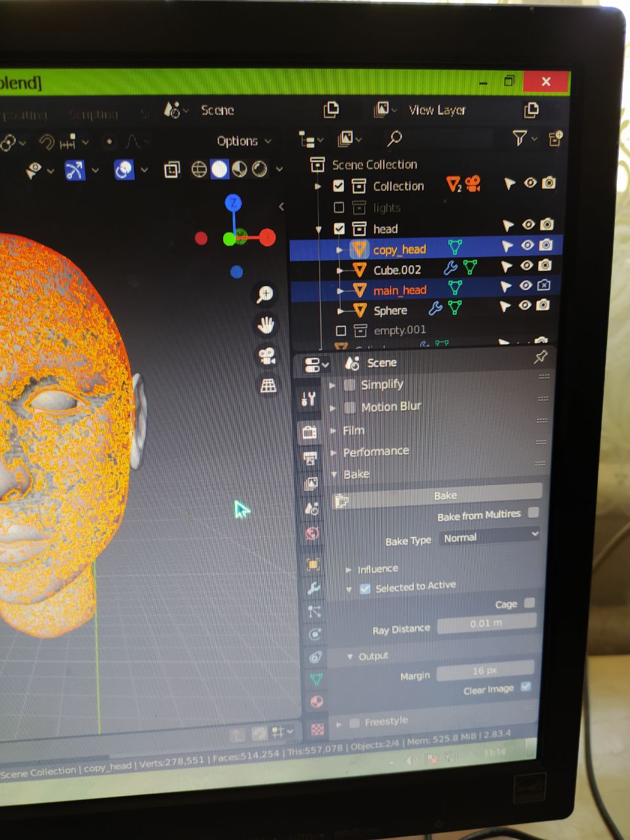Click the Bake button
The image size is (630, 840).
[438, 496]
